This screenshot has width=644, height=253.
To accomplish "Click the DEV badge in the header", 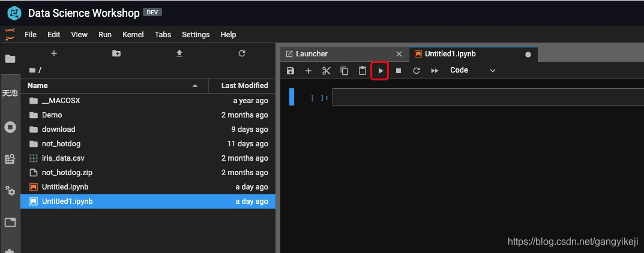I will tap(152, 13).
